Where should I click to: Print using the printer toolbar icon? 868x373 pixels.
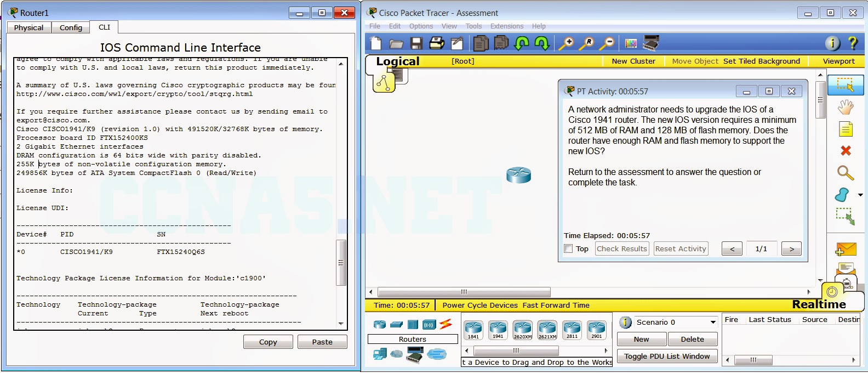437,43
